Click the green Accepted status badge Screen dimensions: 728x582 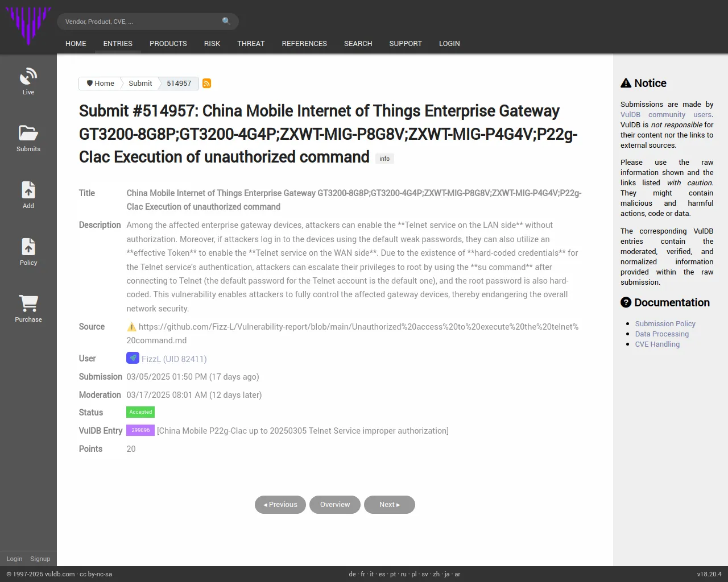pos(140,412)
